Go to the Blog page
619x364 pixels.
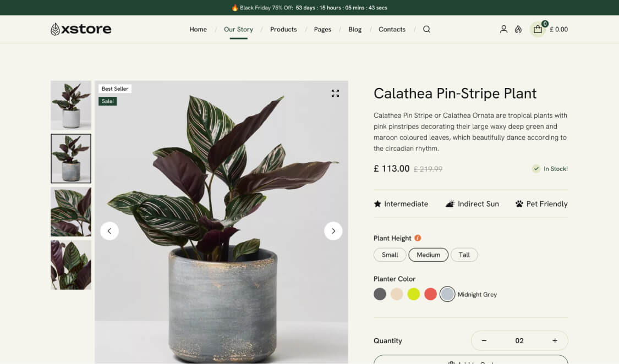pos(355,29)
